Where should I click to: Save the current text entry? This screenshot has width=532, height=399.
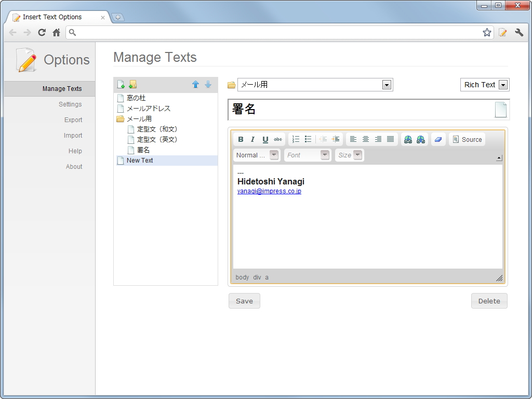click(244, 300)
